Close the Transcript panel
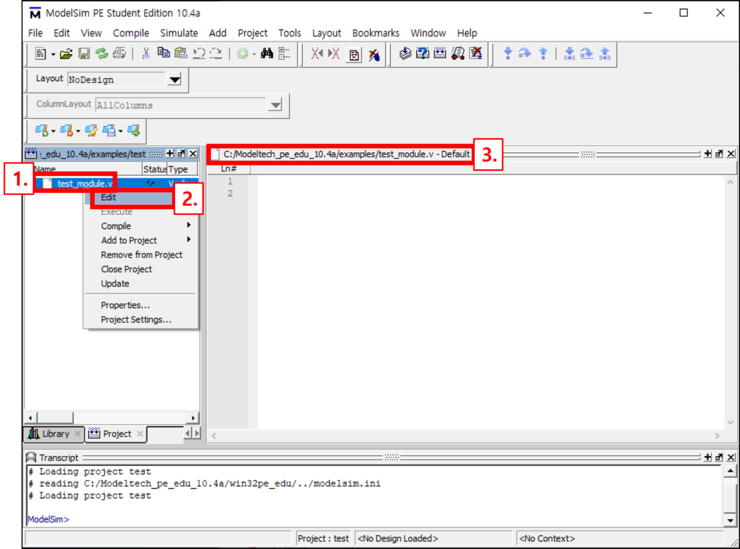Viewport: 740px width, 549px height. (731, 457)
